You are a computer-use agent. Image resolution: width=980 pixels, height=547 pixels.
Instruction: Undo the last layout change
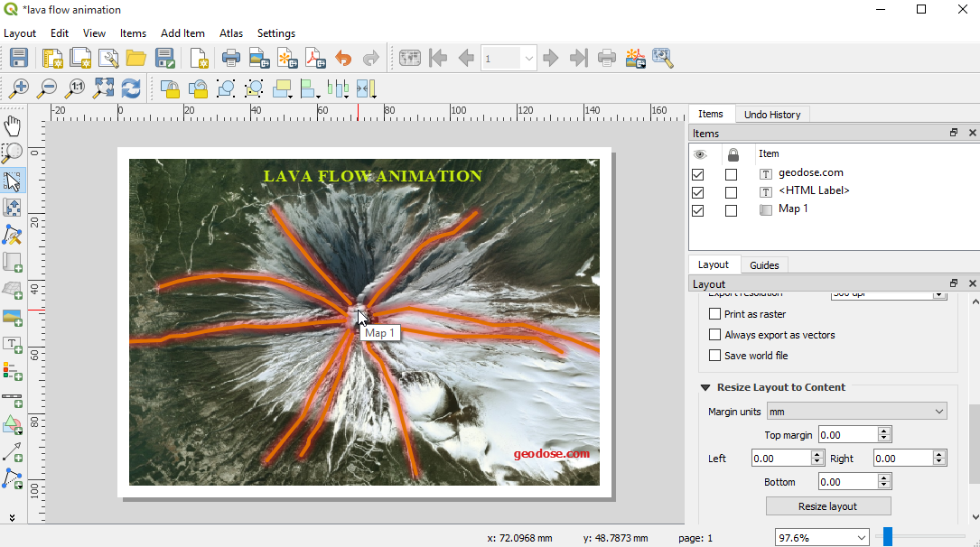point(343,57)
